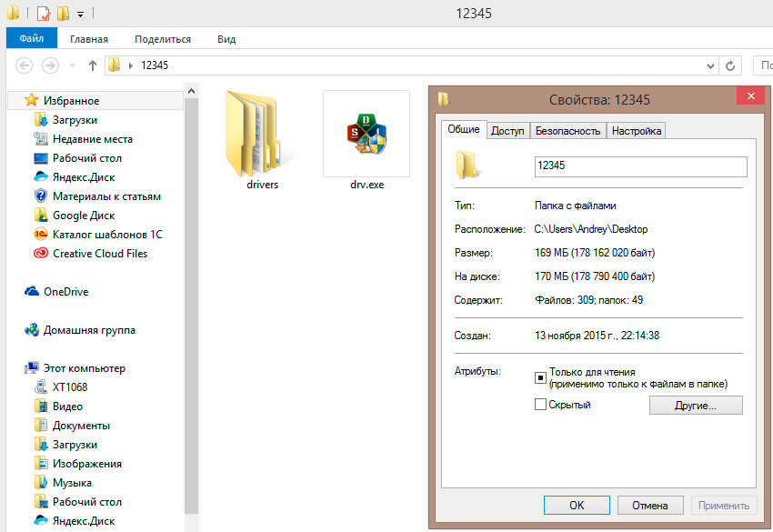The image size is (773, 532).
Task: Click the ОК button
Action: (x=577, y=506)
